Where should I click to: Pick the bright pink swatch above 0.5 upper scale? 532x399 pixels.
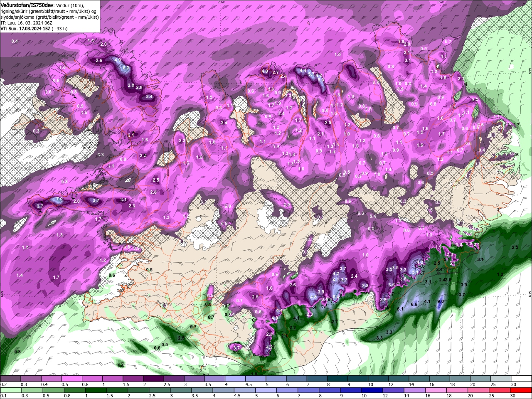[x=71, y=379]
